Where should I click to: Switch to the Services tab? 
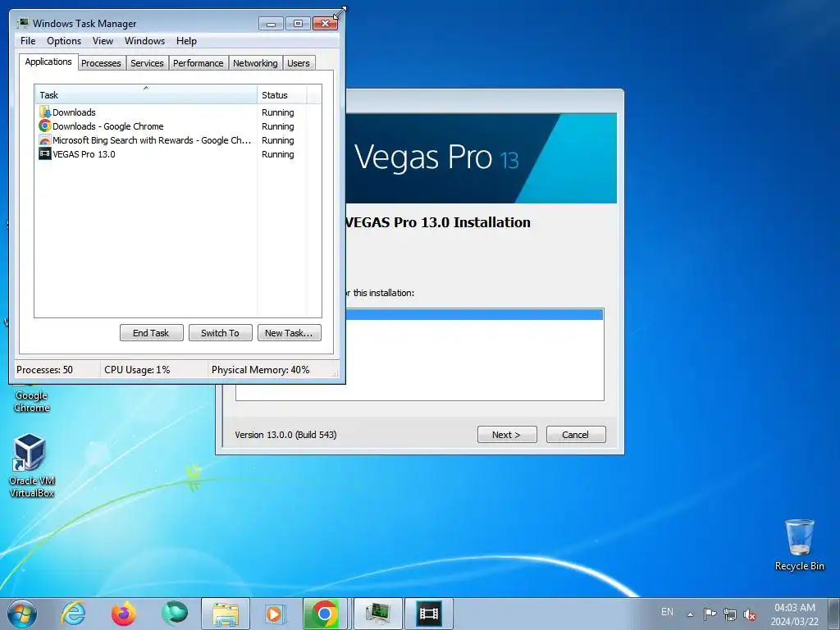pos(147,63)
